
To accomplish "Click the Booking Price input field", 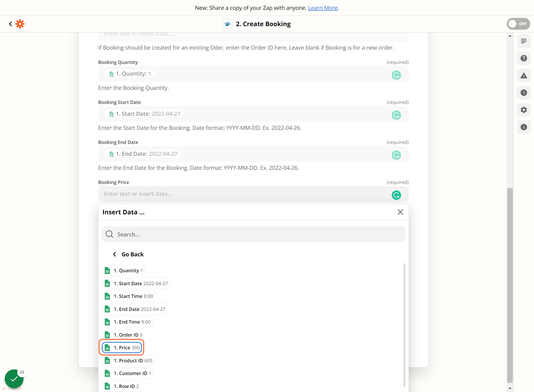I will [253, 194].
